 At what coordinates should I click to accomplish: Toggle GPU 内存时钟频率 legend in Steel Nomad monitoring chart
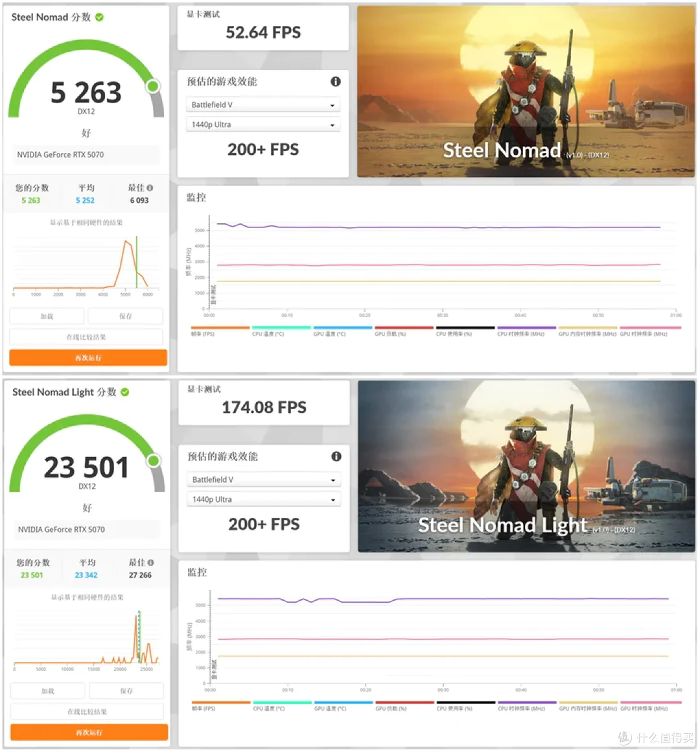(x=588, y=331)
